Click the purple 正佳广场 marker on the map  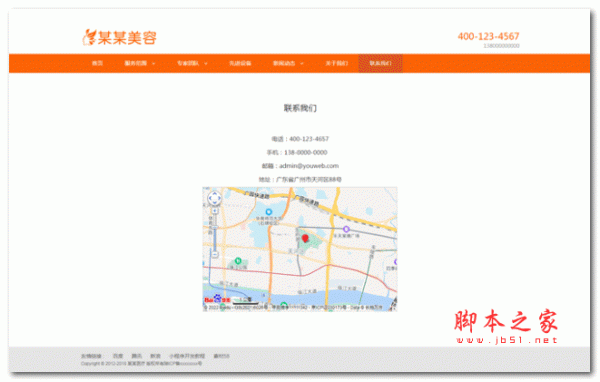[346, 229]
